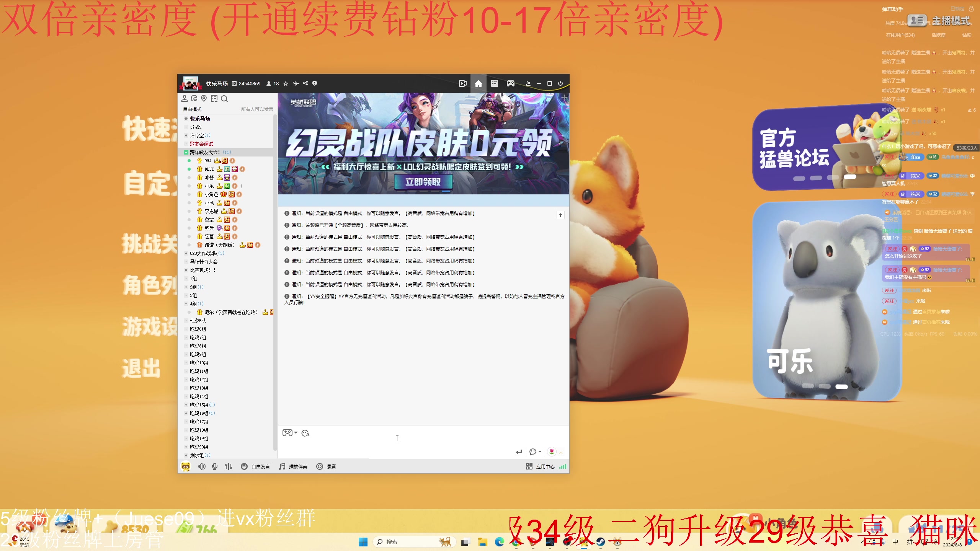Collapse the 跨年歌友大会 channel
Viewport: 980px width, 551px height.
pos(186,152)
